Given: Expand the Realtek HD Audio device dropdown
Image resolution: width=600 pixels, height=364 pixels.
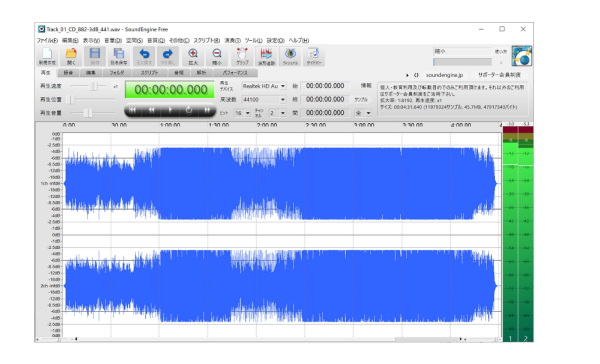Looking at the screenshot, I should coord(264,86).
